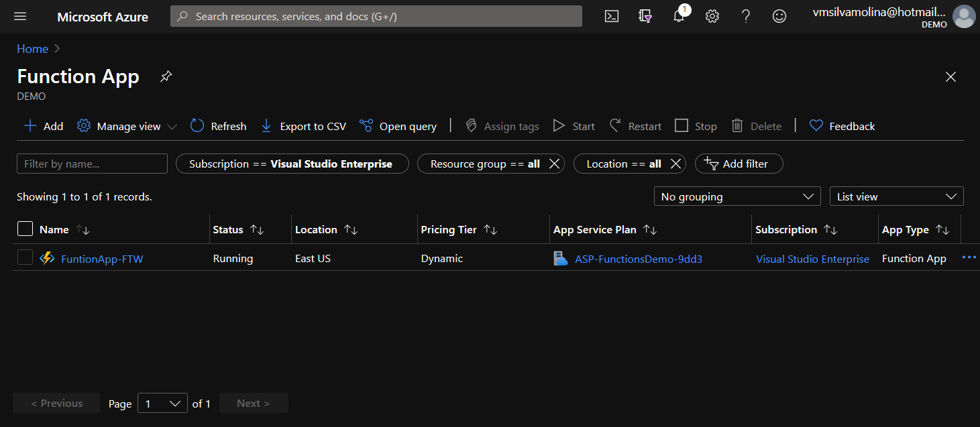Click the record count text
The width and height of the screenshot is (980, 427).
tap(85, 196)
